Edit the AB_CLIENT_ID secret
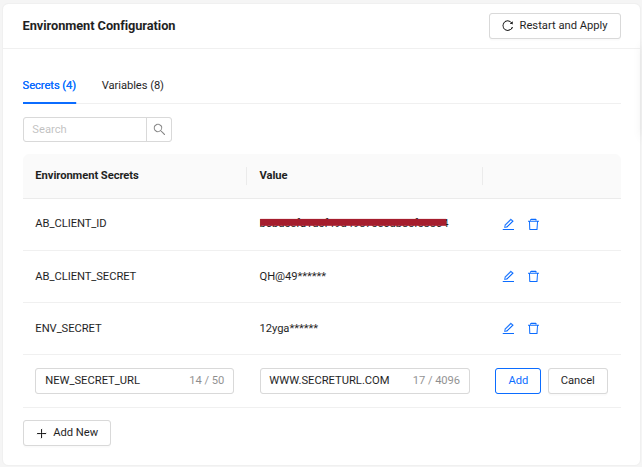 click(x=508, y=224)
